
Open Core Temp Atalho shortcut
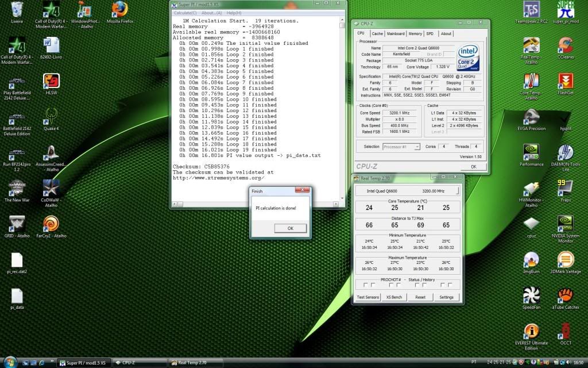(531, 82)
